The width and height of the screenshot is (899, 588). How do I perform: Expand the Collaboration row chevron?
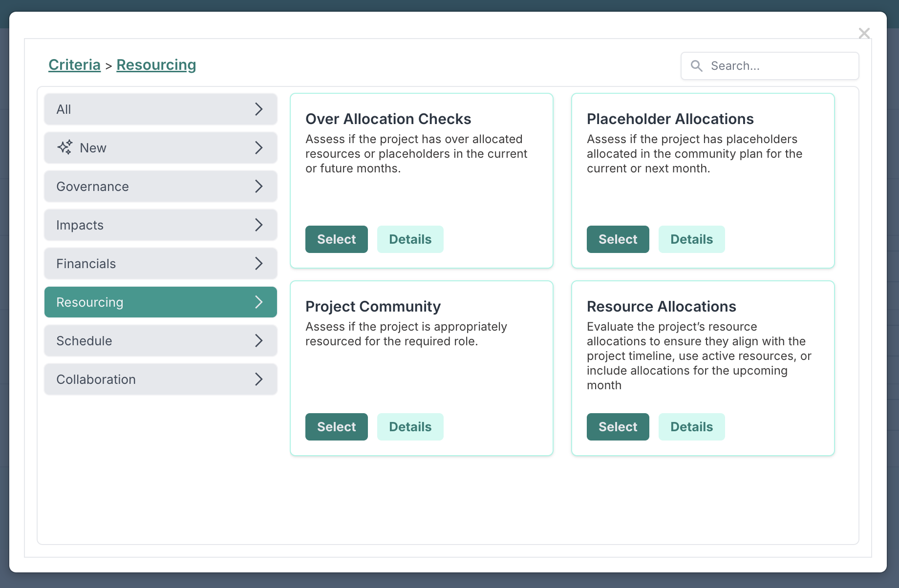pyautogui.click(x=259, y=379)
